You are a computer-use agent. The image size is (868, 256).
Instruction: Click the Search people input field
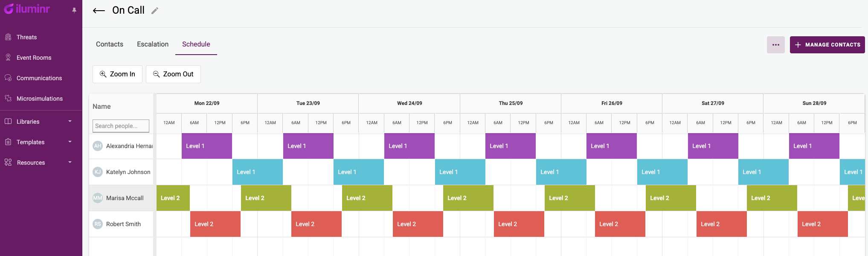121,126
